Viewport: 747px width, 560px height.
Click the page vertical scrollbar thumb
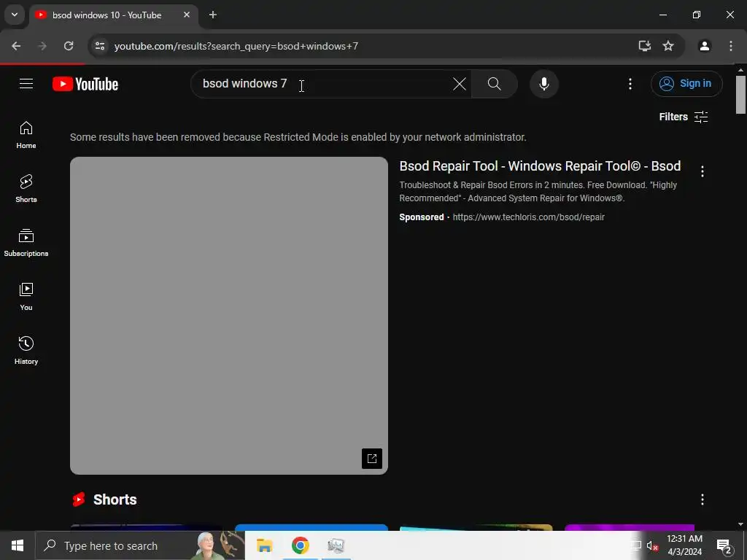[740, 95]
